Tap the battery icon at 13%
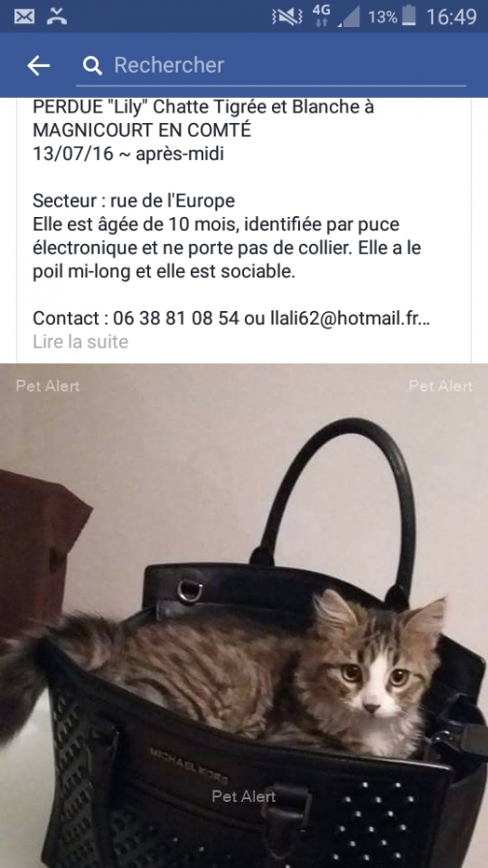This screenshot has height=868, width=488. tap(409, 16)
